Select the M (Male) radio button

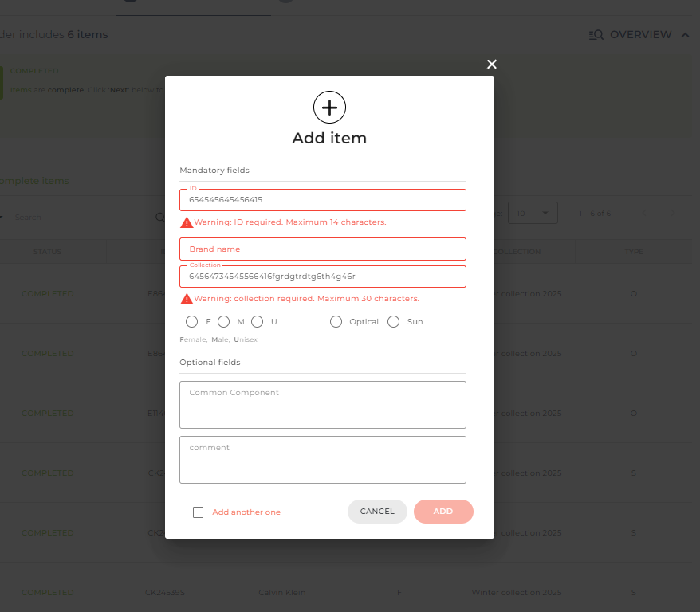(224, 322)
